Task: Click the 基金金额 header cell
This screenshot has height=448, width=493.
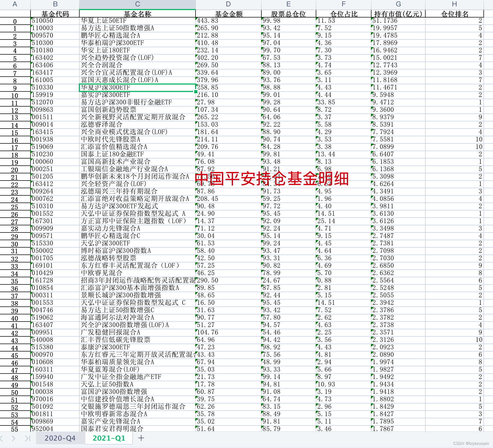Action: [228, 14]
